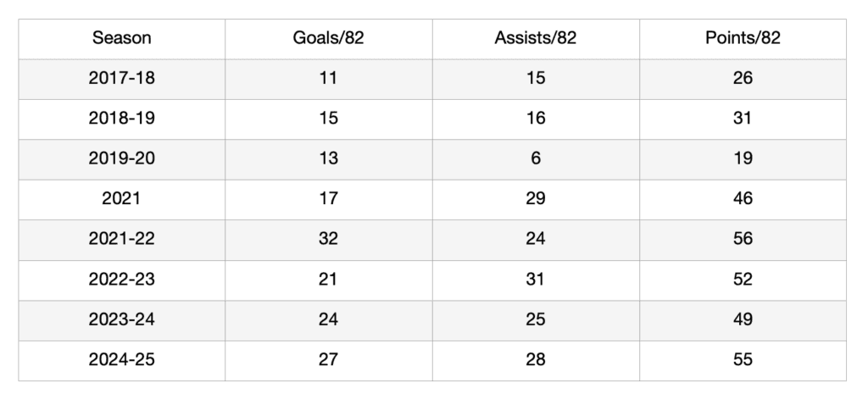Click the 2024-25 points value of 55
868x399 pixels.
point(743,360)
